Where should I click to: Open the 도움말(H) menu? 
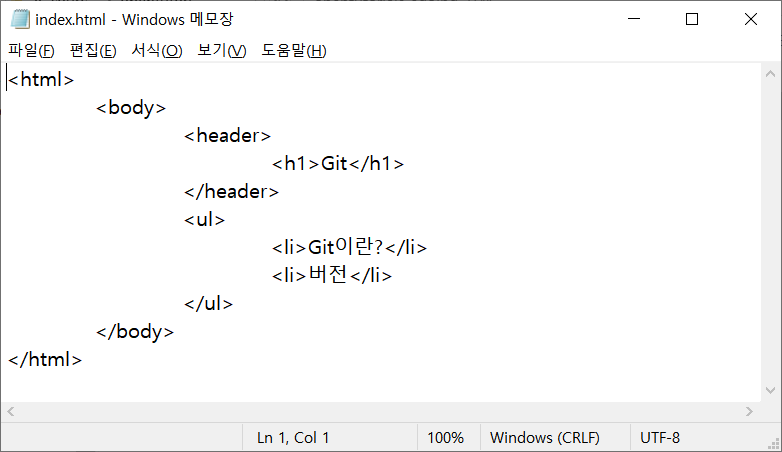[294, 50]
